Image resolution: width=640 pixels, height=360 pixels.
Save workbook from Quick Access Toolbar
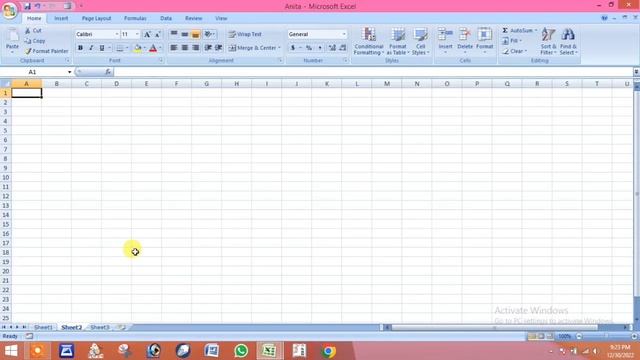click(x=27, y=6)
